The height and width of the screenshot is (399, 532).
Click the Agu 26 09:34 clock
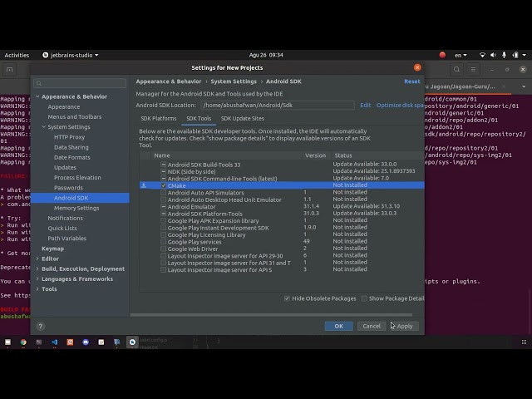pyautogui.click(x=266, y=55)
